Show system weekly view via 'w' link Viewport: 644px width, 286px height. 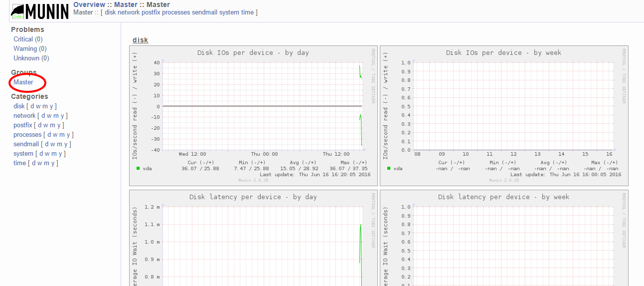click(47, 154)
